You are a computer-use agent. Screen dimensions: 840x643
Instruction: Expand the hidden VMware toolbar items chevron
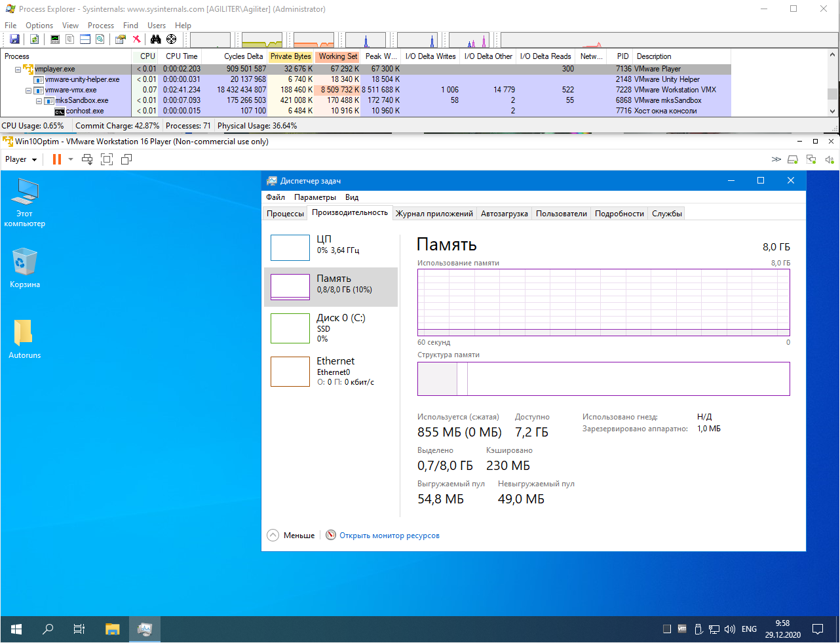[776, 159]
